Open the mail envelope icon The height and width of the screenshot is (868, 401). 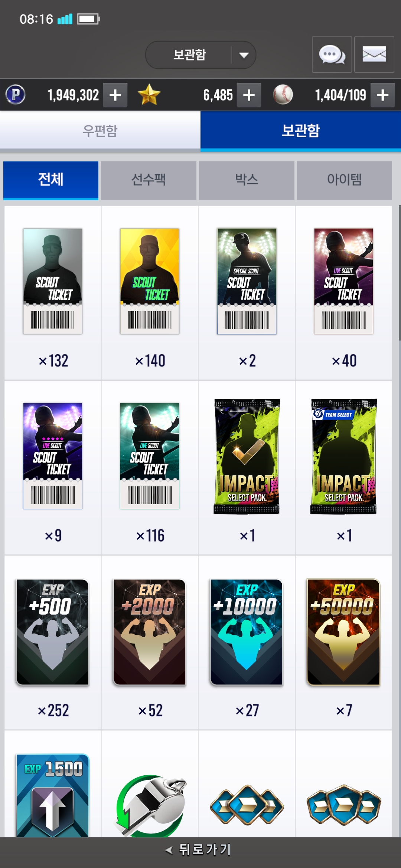point(374,54)
